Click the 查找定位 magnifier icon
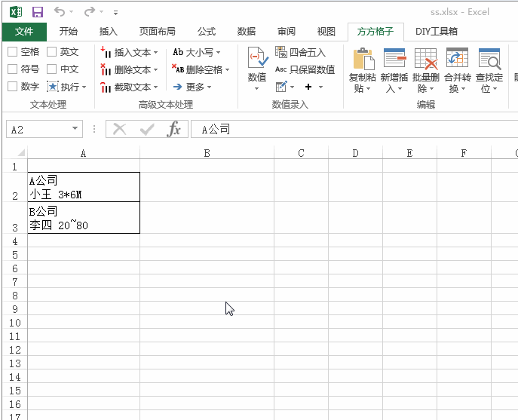The height and width of the screenshot is (420, 518). (x=489, y=59)
